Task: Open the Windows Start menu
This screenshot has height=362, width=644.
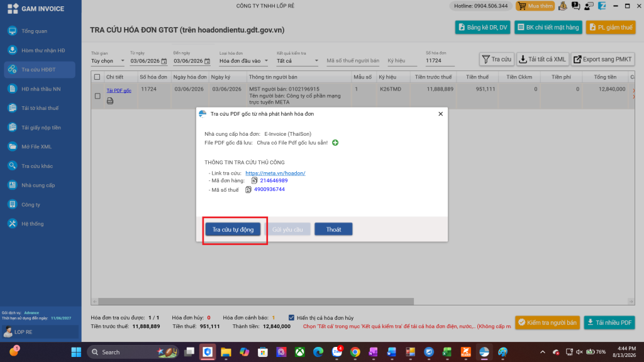Action: [x=76, y=352]
